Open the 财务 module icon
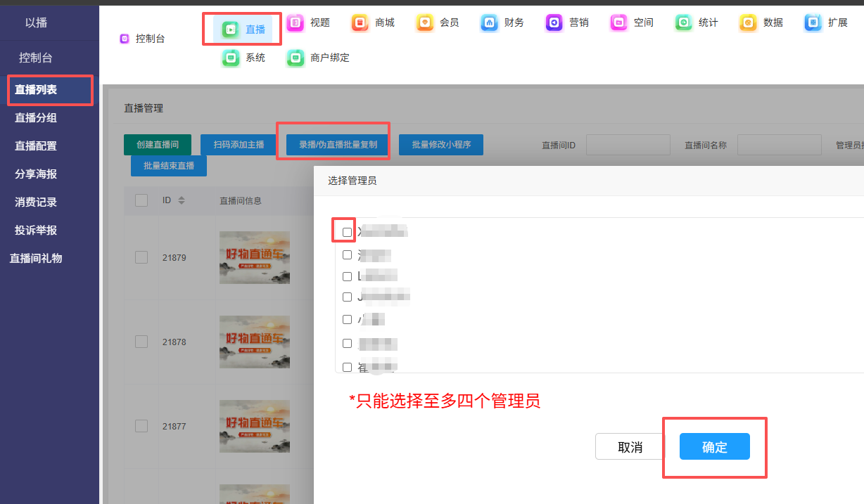This screenshot has height=504, width=864. click(x=489, y=22)
